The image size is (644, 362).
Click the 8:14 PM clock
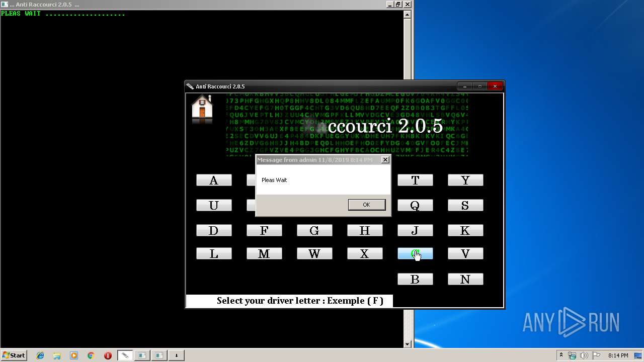pyautogui.click(x=618, y=355)
